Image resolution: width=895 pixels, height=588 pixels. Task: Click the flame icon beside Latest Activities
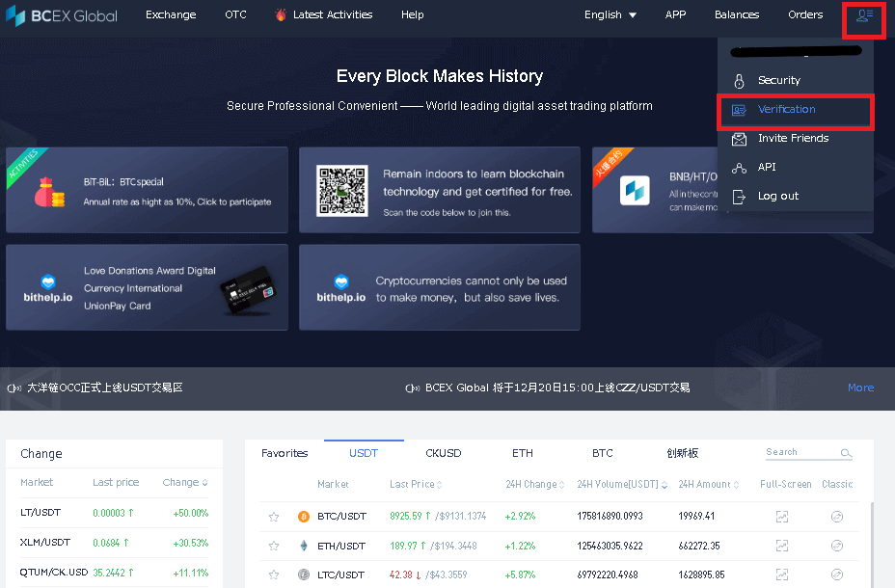(281, 14)
